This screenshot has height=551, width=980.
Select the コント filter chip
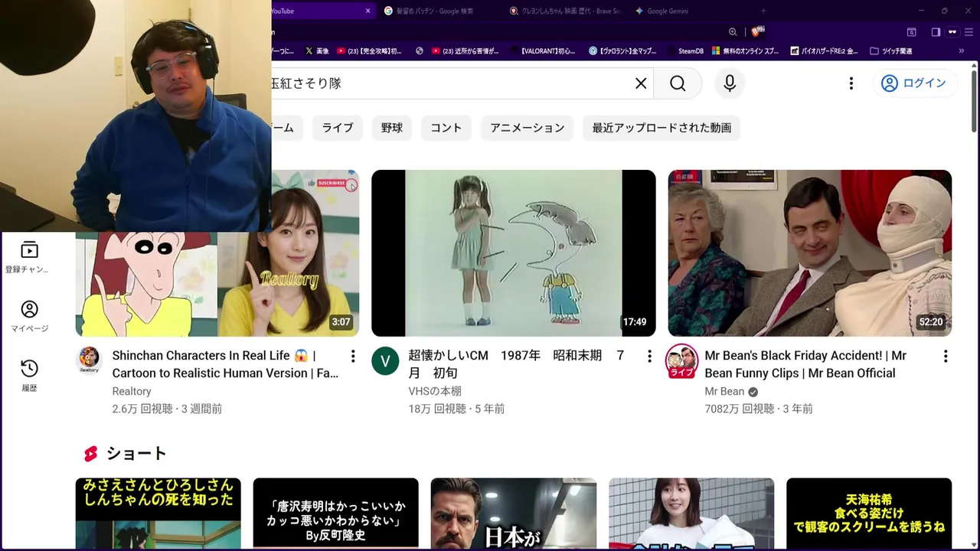point(446,128)
